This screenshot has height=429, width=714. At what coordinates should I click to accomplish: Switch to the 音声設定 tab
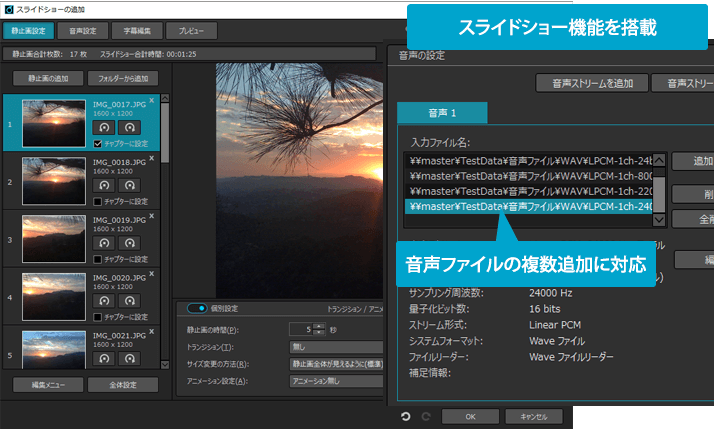click(83, 31)
